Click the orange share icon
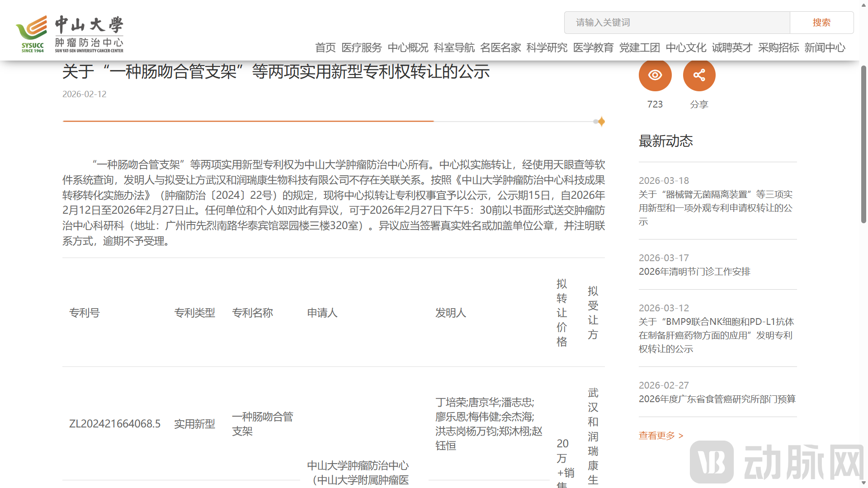Screen dimensions: 868x488 699,75
